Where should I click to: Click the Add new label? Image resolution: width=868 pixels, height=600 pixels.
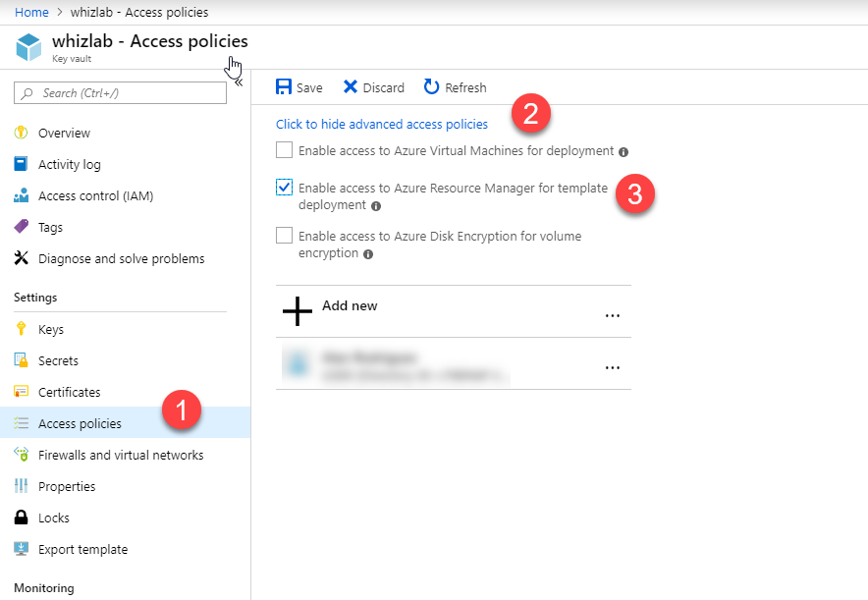[350, 305]
